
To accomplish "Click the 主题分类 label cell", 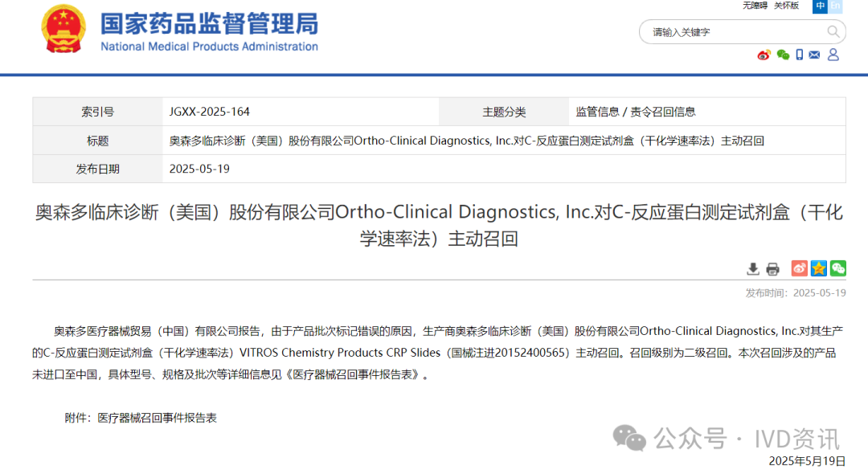I will (504, 112).
